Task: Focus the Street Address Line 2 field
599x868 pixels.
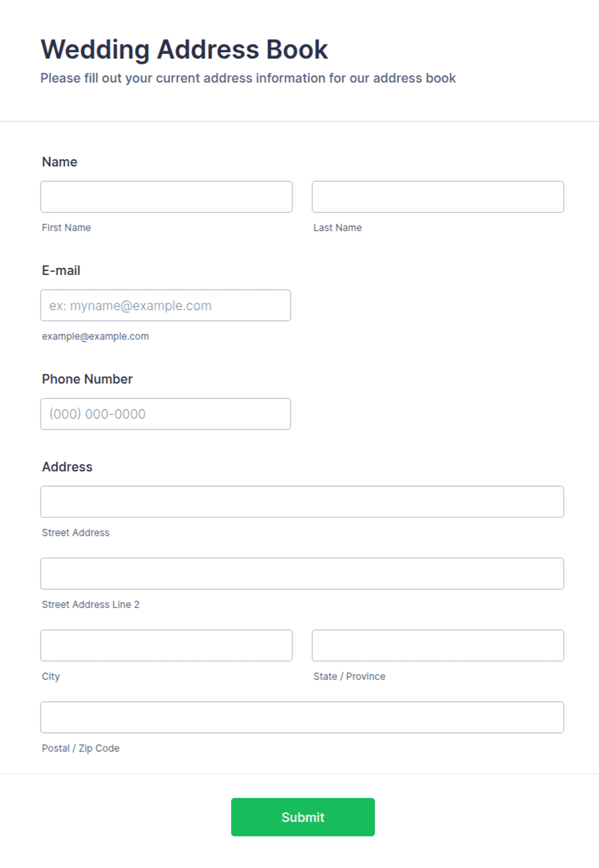Action: [x=302, y=574]
